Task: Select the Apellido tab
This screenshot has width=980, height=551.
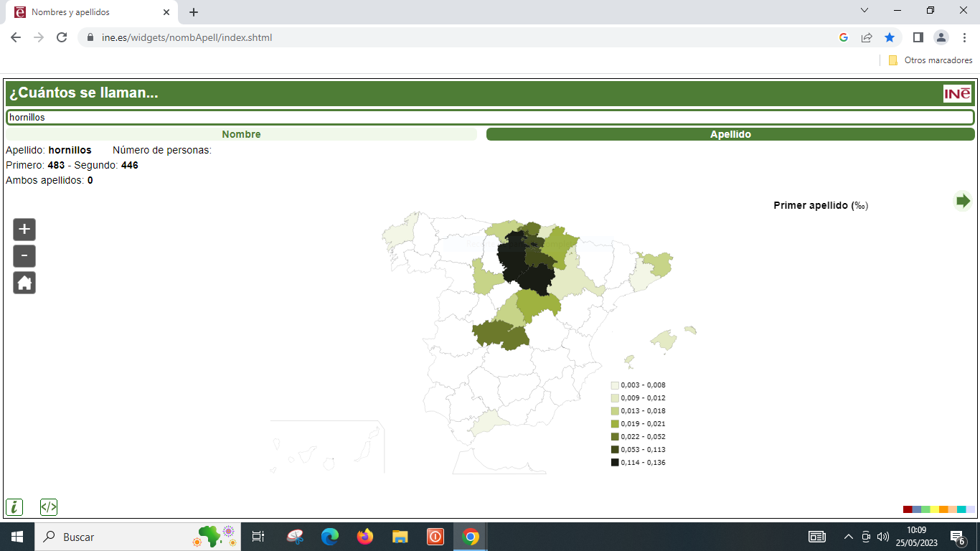Action: click(730, 134)
